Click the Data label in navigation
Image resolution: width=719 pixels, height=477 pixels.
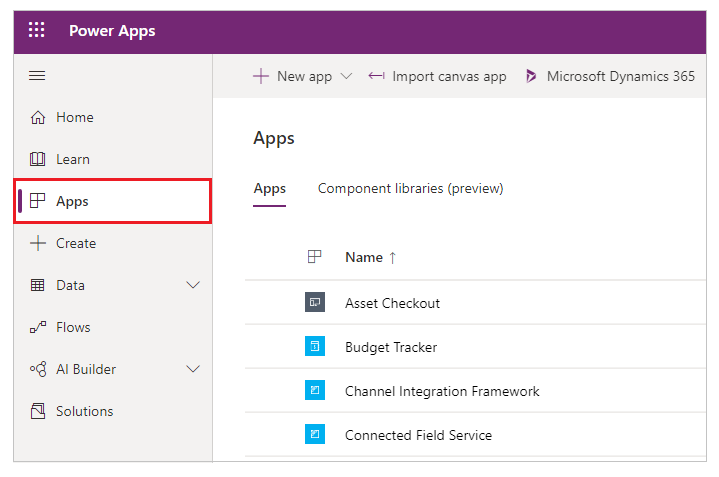70,285
